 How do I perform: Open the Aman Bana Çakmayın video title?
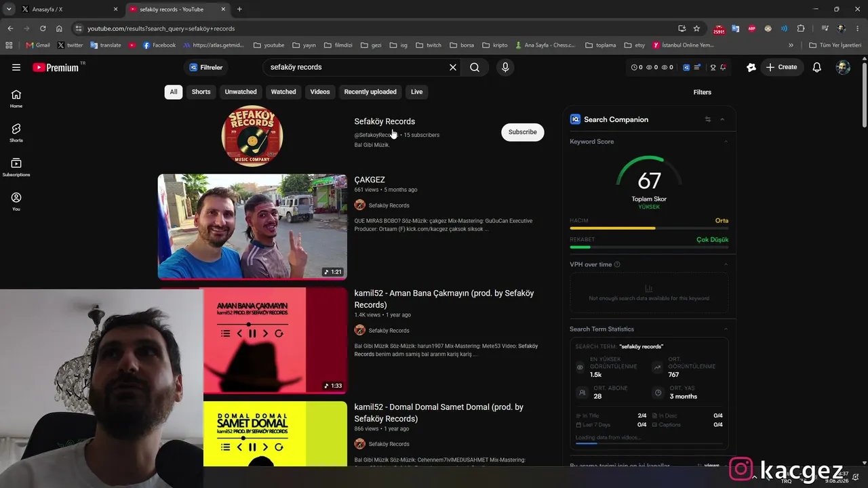tap(444, 299)
